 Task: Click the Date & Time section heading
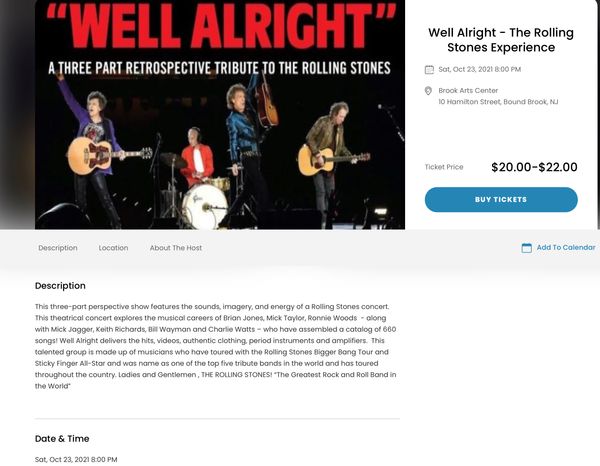point(62,439)
